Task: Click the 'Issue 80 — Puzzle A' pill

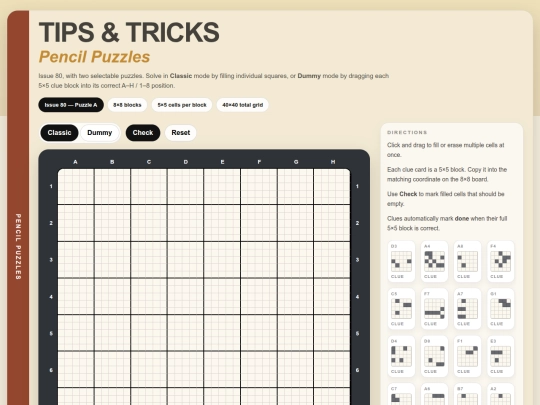Action: tap(71, 105)
